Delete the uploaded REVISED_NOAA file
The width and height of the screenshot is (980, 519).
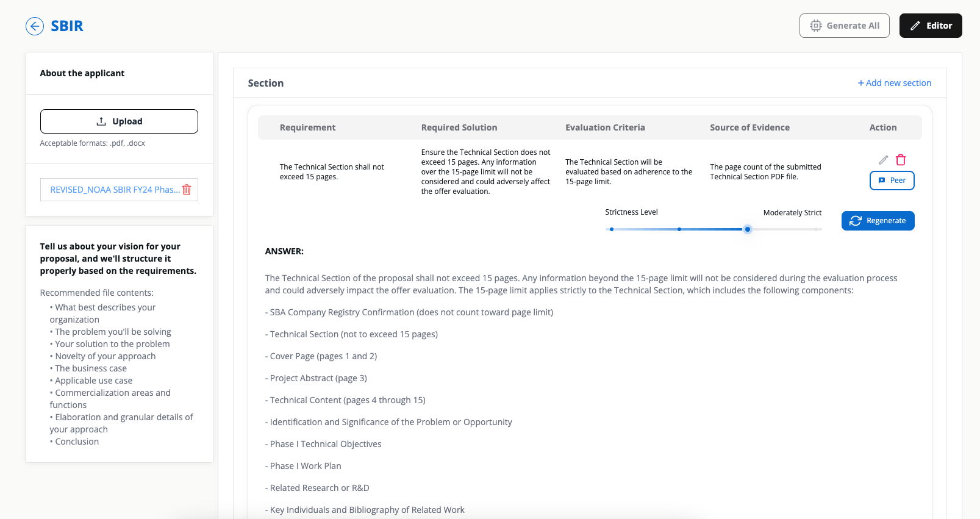click(x=187, y=190)
